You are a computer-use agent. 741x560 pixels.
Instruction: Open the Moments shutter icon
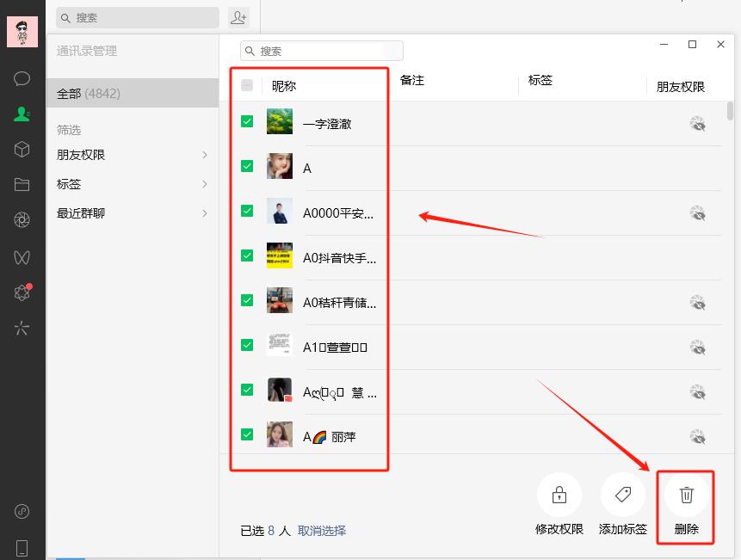tap(22, 219)
